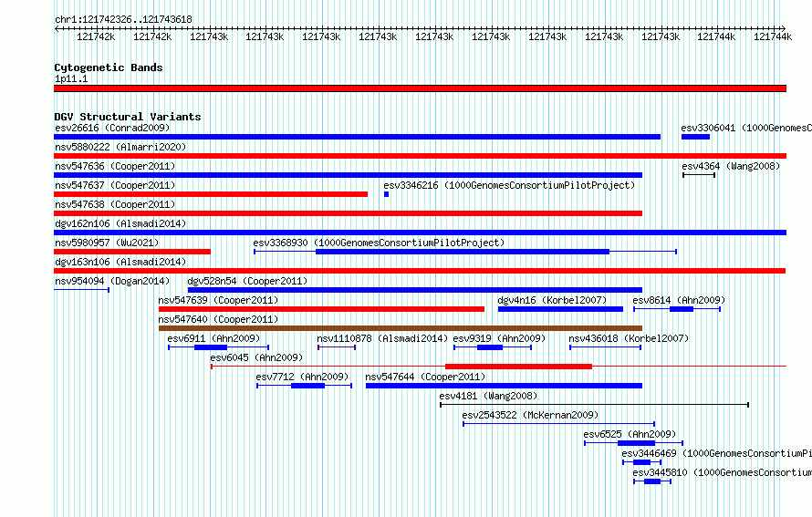
Task: Click the blue dgv528n54 variant bar
Action: point(415,290)
